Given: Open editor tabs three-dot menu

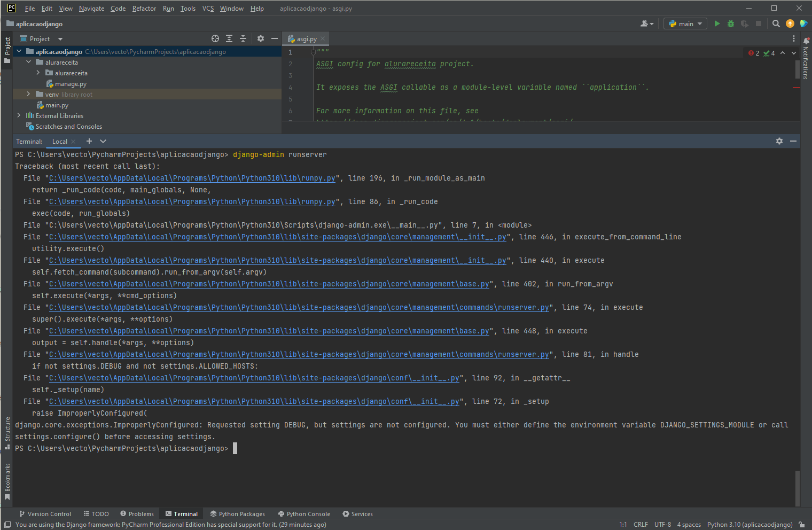Looking at the screenshot, I should [x=793, y=38].
